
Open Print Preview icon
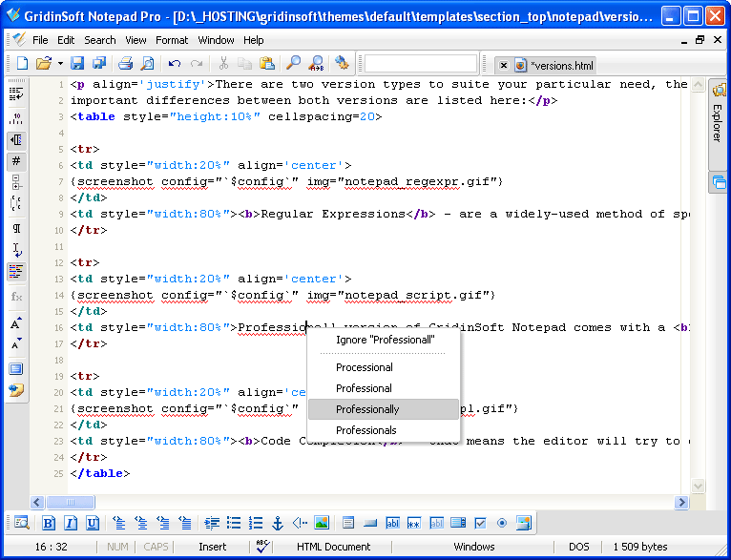coord(147,63)
